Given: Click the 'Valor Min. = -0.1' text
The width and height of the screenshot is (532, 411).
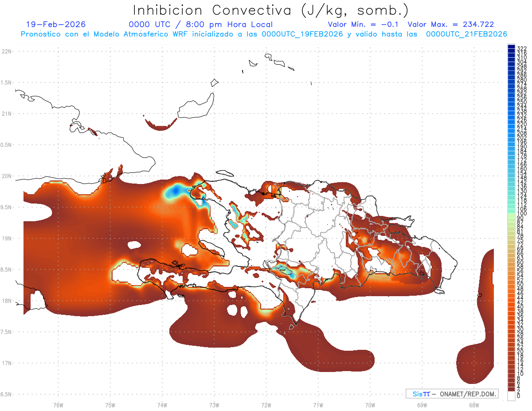Looking at the screenshot, I should [364, 24].
